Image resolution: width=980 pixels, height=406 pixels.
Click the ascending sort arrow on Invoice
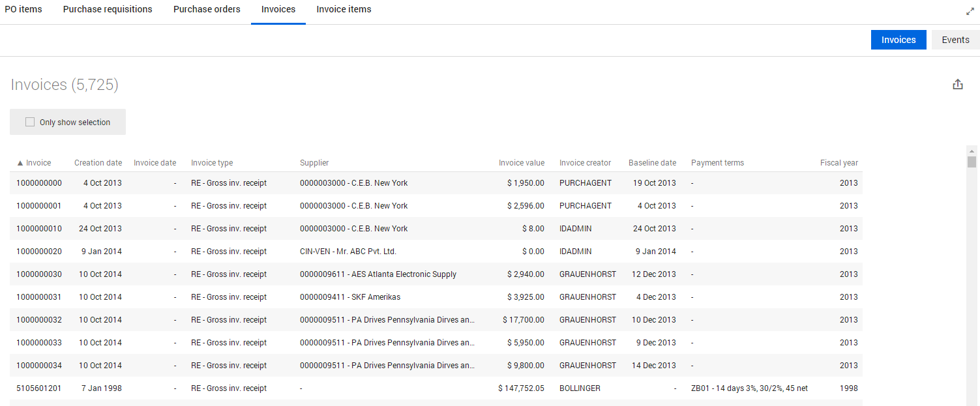pyautogui.click(x=20, y=163)
